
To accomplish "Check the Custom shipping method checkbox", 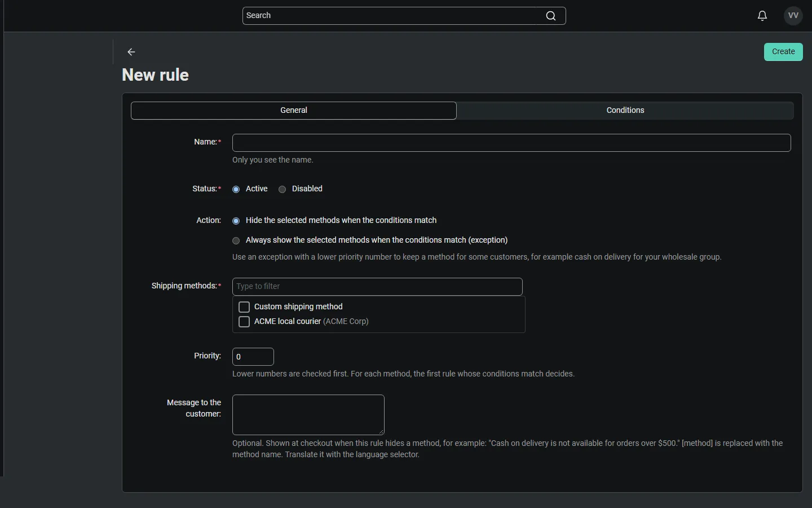I will coord(244,307).
